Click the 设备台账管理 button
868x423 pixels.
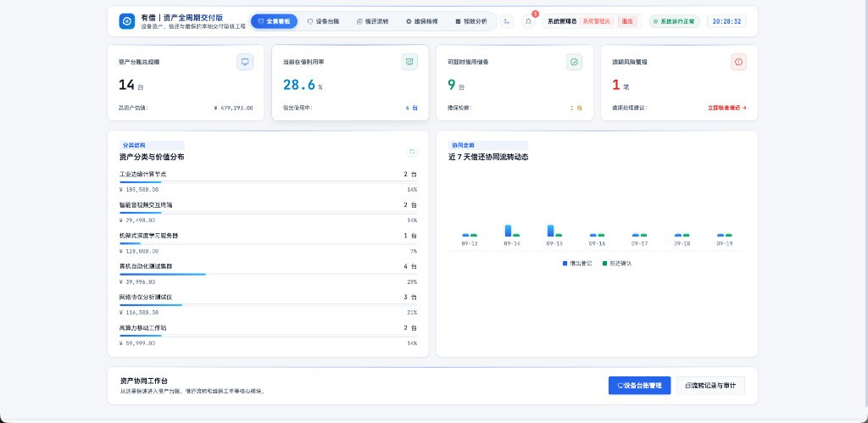(639, 386)
